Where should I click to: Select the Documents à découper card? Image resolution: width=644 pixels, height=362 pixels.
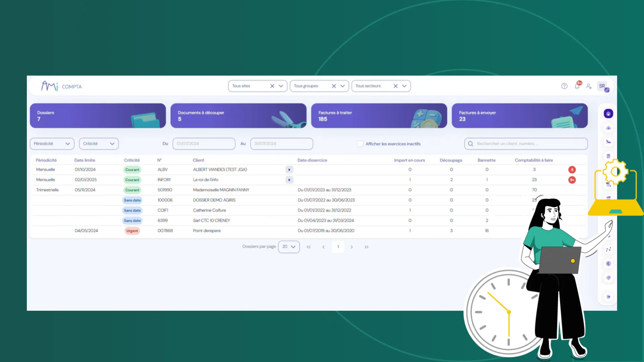coord(238,116)
